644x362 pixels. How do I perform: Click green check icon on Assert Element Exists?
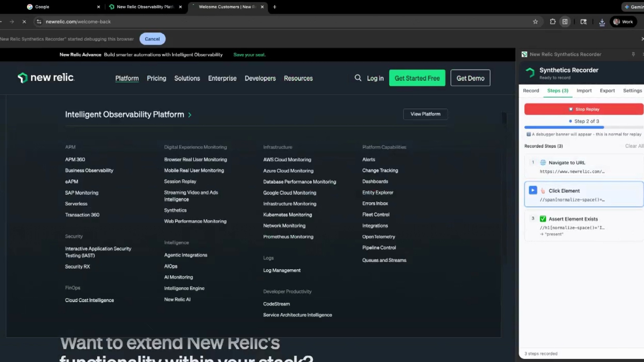click(543, 219)
